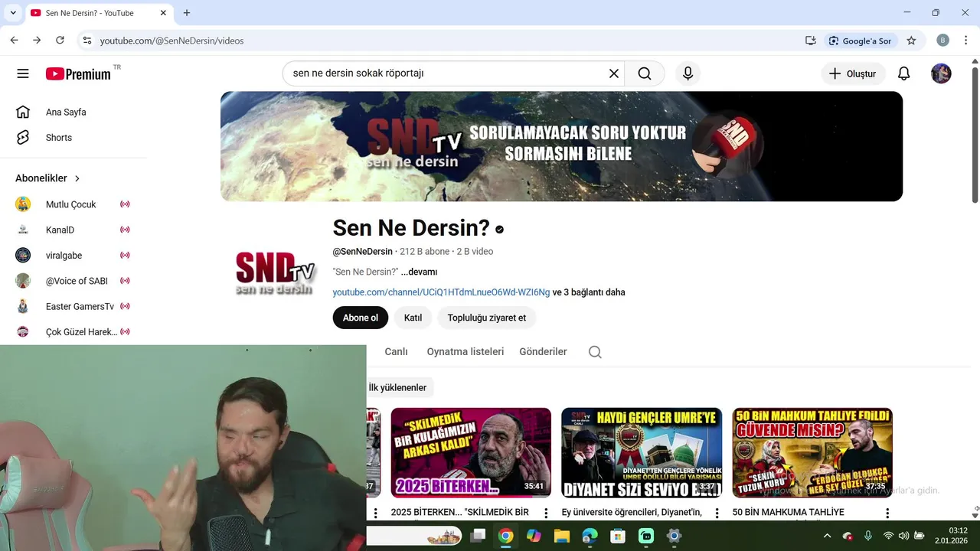This screenshot has height=551, width=980.
Task: Click the Abone ol button
Action: click(361, 318)
